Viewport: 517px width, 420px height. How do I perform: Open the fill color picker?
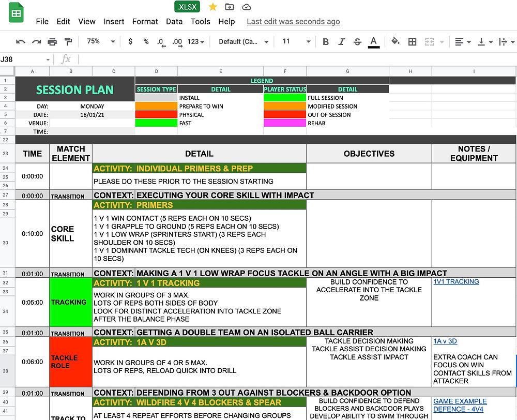coord(396,41)
